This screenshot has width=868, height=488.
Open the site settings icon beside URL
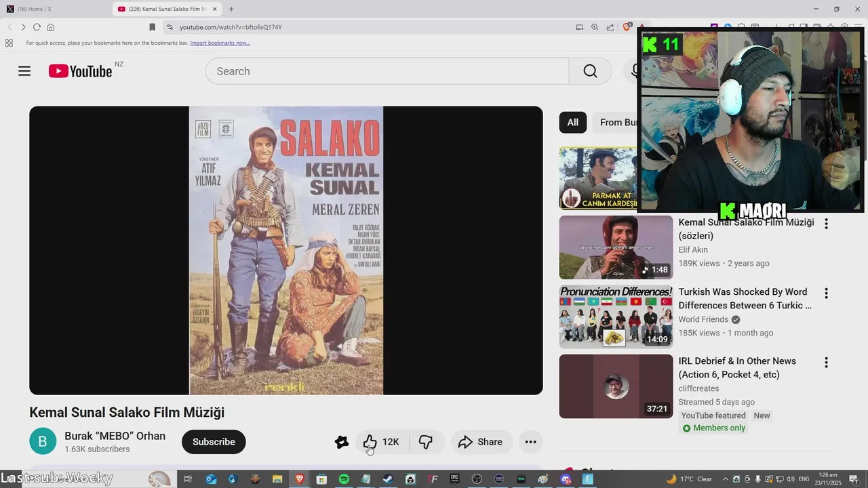[170, 27]
